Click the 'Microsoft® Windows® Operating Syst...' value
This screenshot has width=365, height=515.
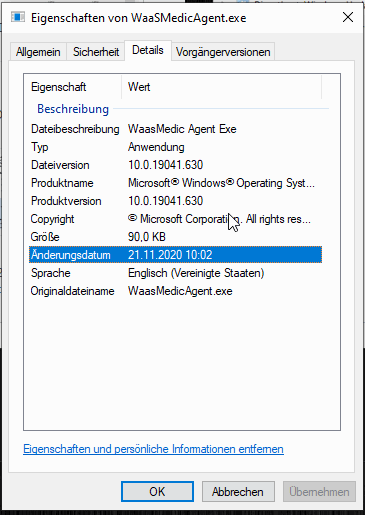[x=221, y=183]
